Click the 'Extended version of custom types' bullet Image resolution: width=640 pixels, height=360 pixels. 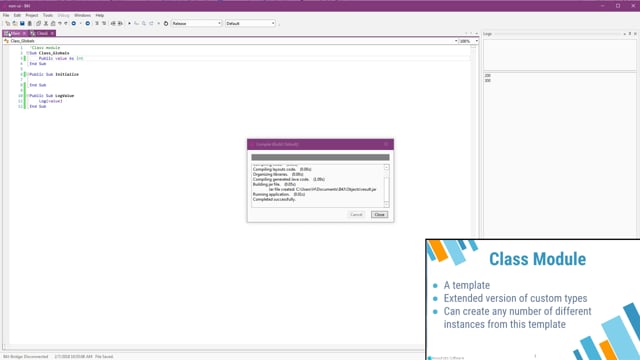[x=516, y=298]
